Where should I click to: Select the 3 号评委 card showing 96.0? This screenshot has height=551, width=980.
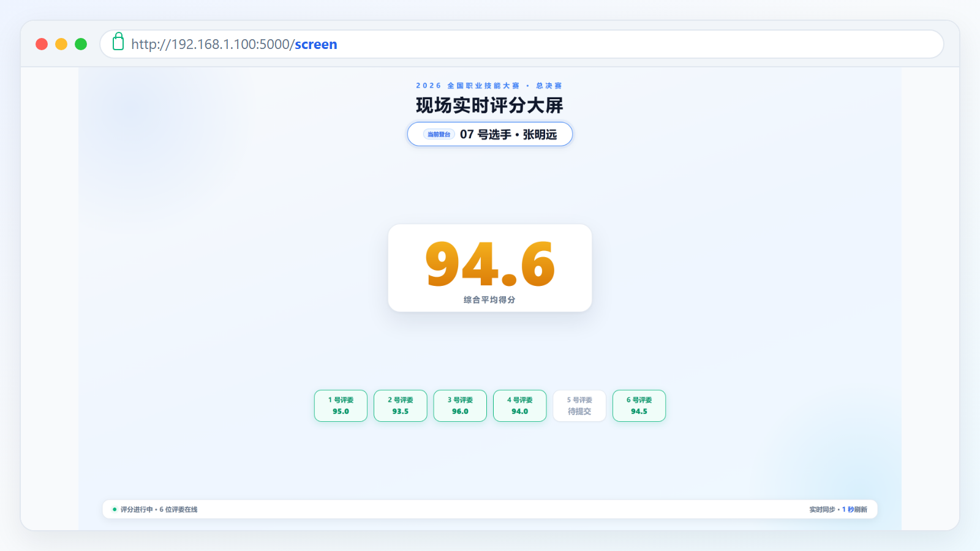[460, 406]
